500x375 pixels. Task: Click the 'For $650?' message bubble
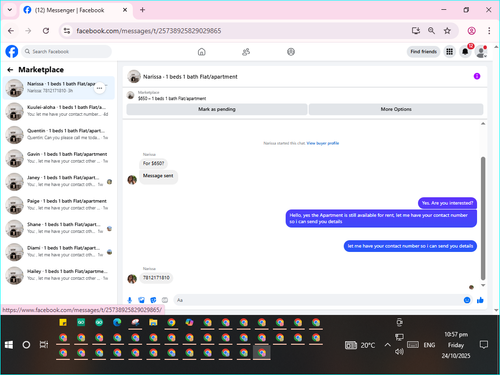(x=153, y=163)
